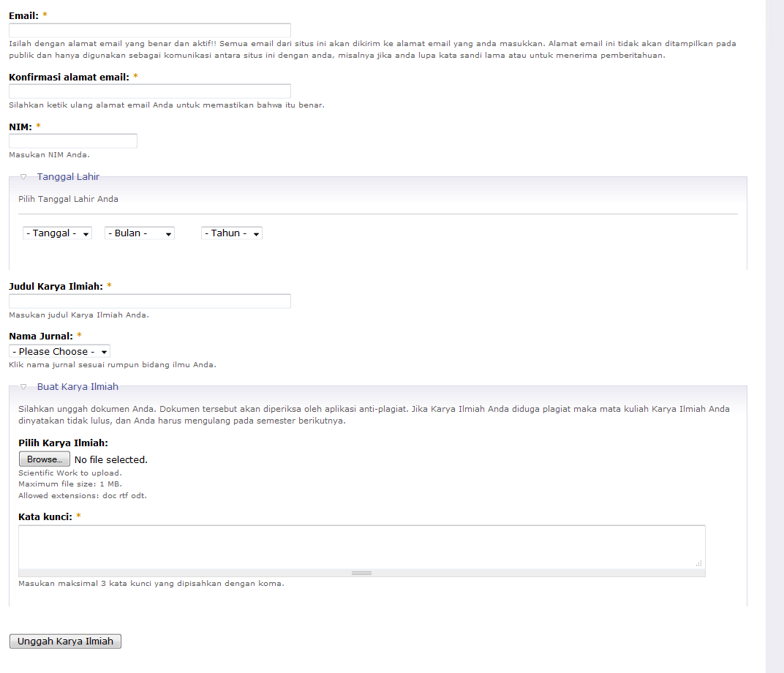
Task: Open the Tahun year dropdown
Action: pyautogui.click(x=232, y=233)
